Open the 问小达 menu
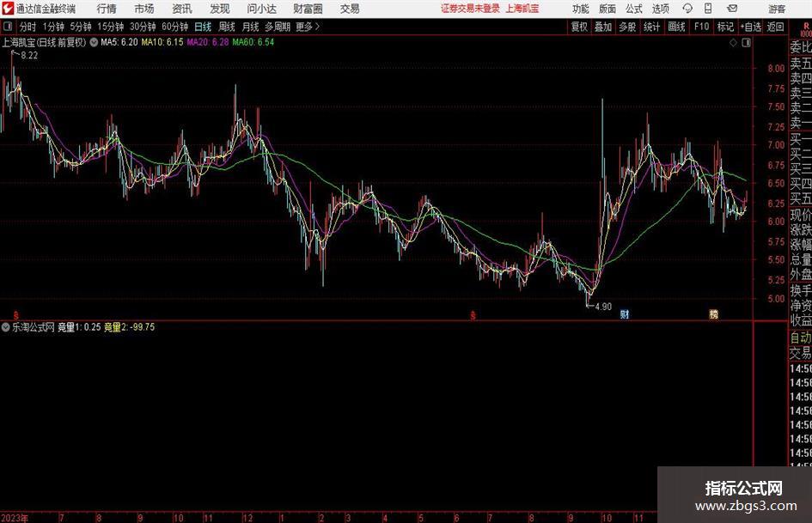The height and width of the screenshot is (523, 812). (261, 9)
